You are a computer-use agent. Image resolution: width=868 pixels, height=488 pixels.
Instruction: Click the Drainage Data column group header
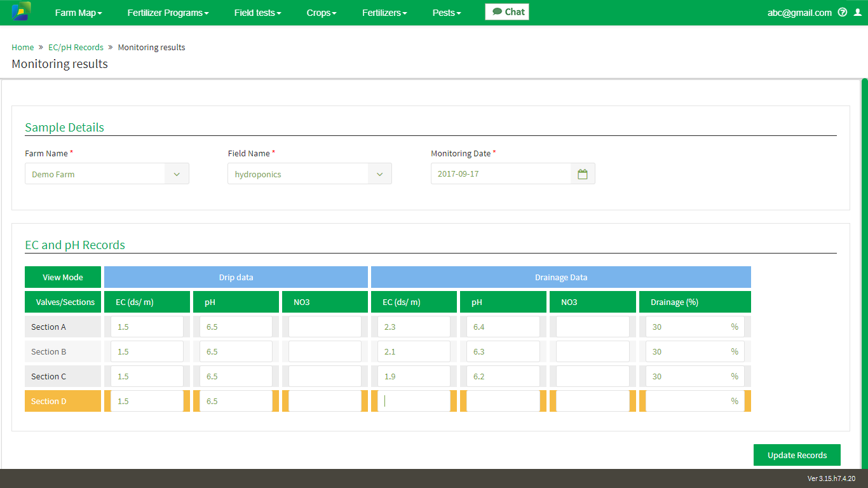click(561, 277)
